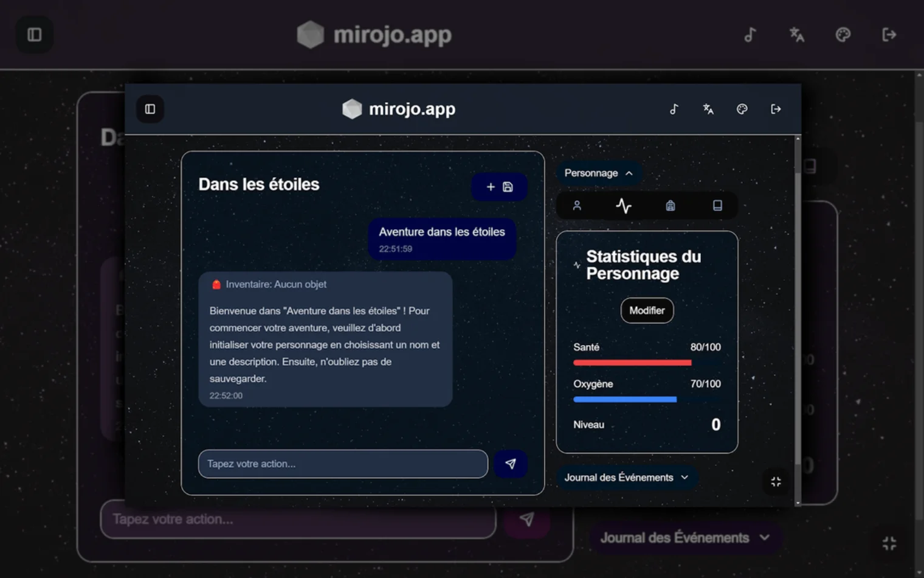Open theme palette icon in front window
Image resolution: width=924 pixels, height=578 pixels.
742,109
